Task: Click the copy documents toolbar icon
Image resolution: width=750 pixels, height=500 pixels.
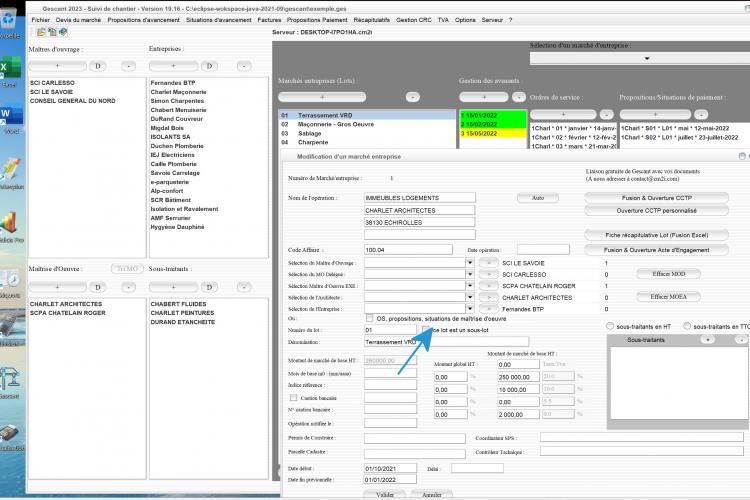Action: click(x=52, y=32)
